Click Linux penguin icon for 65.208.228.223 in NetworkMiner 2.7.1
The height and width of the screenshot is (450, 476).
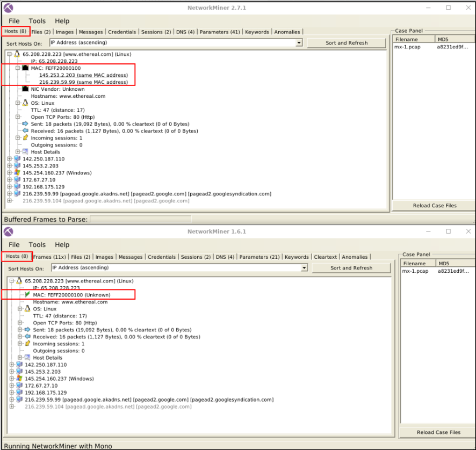[x=17, y=54]
